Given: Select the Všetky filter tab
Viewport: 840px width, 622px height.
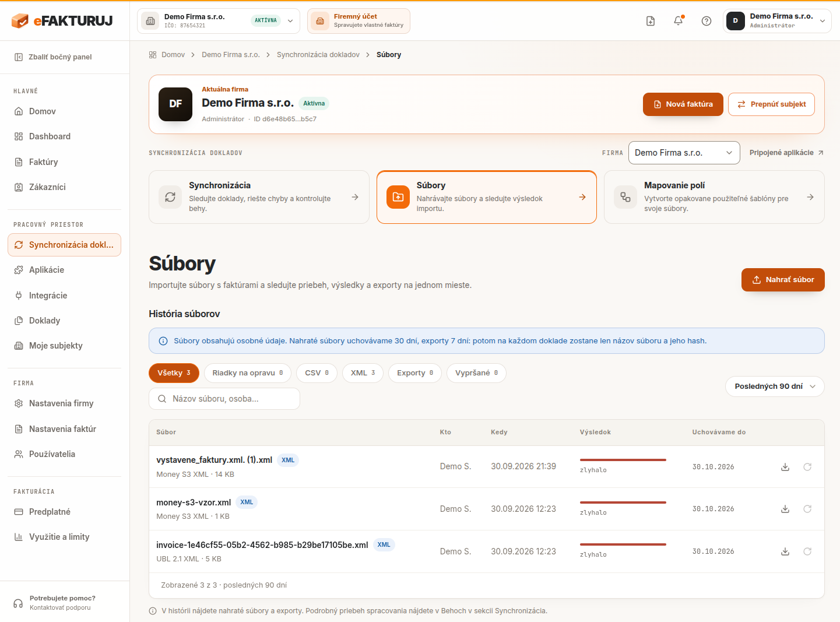Looking at the screenshot, I should 174,373.
